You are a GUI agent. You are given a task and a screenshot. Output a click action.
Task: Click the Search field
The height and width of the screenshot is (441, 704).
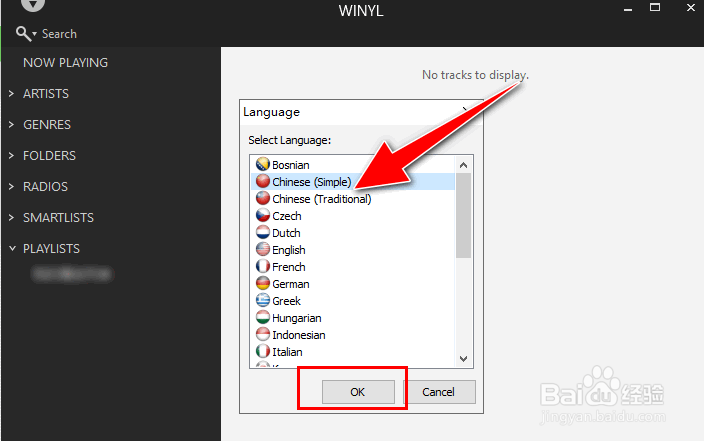59,34
